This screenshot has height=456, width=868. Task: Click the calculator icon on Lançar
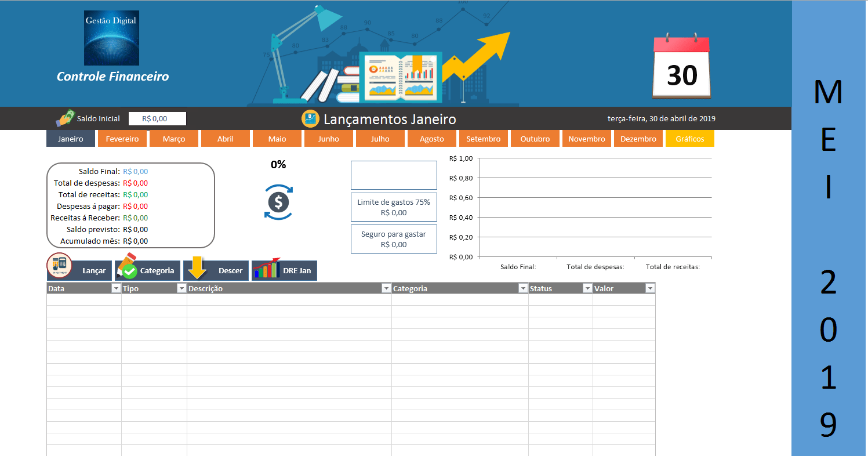pyautogui.click(x=59, y=266)
